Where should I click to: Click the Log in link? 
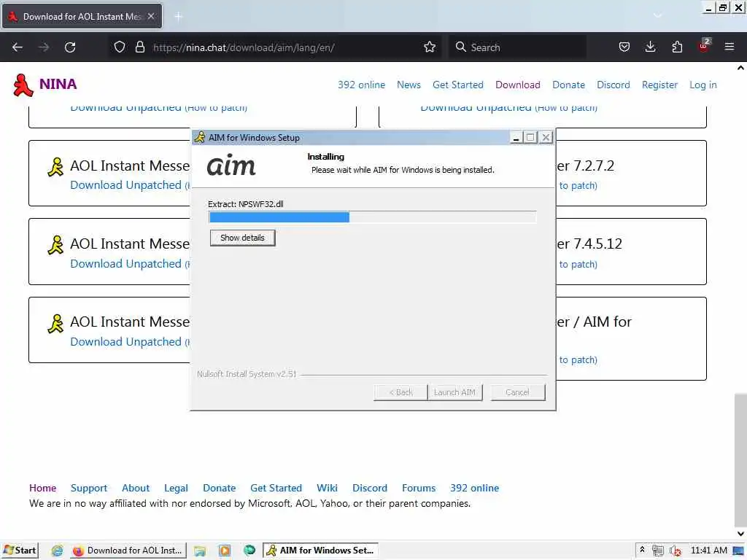(703, 85)
